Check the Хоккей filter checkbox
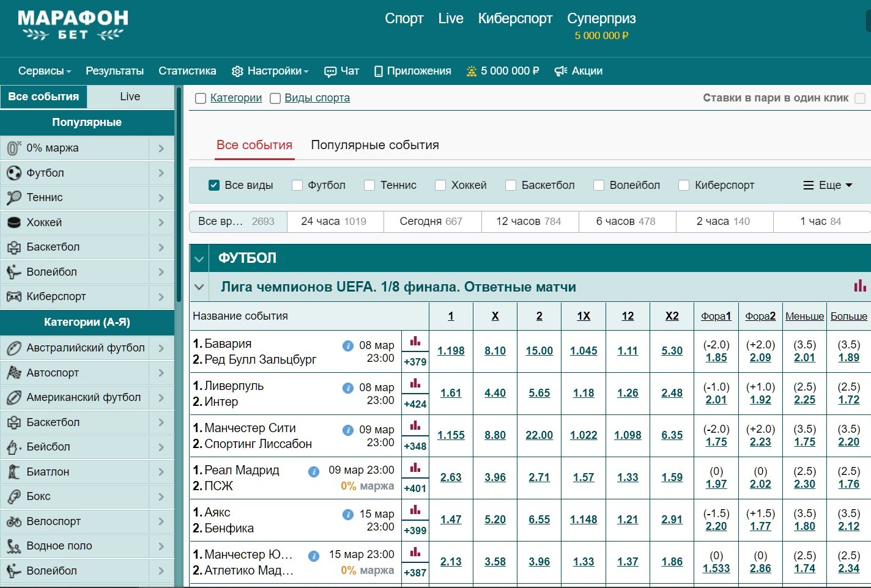The image size is (871, 588). 440,185
